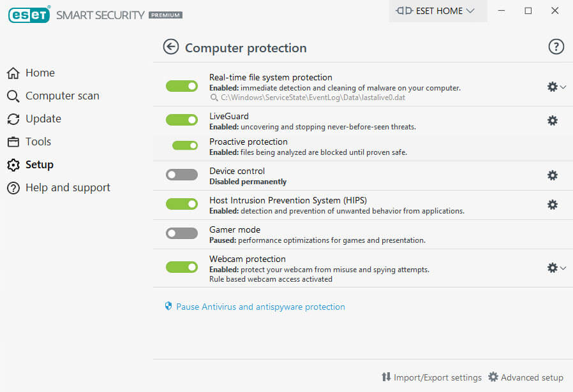Open HIPS settings gear icon

click(x=552, y=205)
